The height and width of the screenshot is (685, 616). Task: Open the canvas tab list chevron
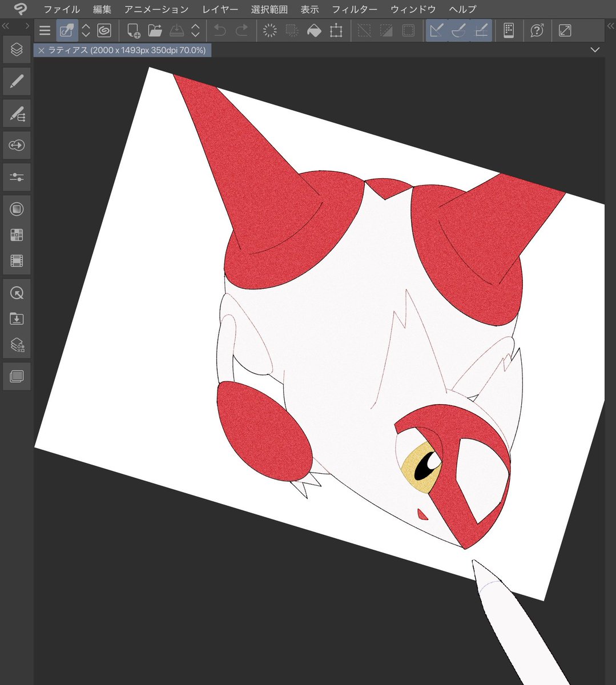pos(595,50)
